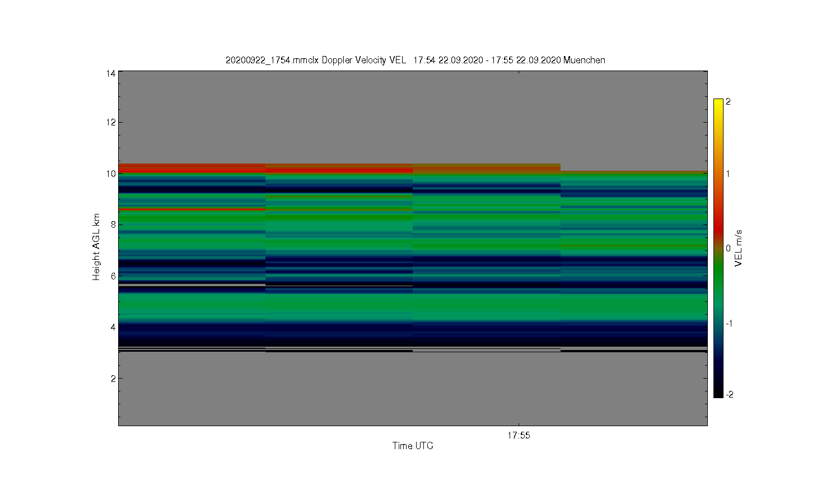The height and width of the screenshot is (504, 840).
Task: Click height tick label 6
Action: click(x=113, y=276)
